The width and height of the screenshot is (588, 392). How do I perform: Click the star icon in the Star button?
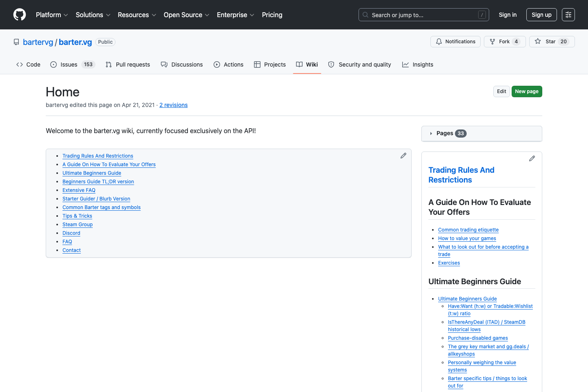coord(538,41)
